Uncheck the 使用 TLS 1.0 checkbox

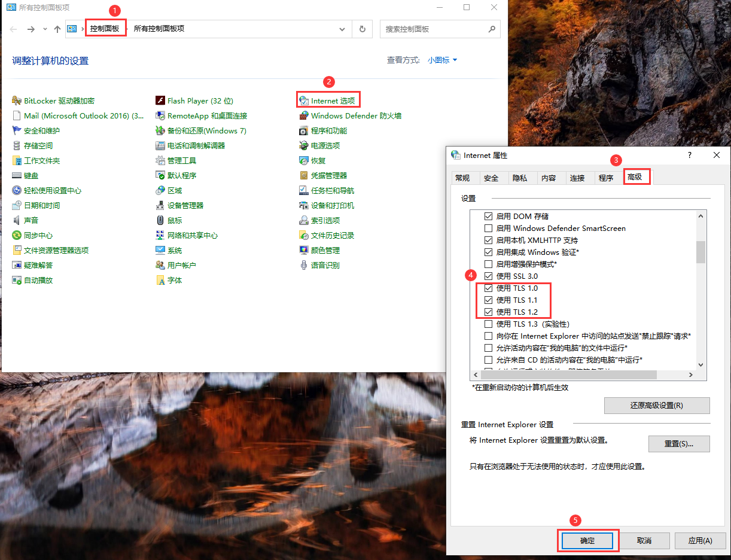(x=488, y=288)
